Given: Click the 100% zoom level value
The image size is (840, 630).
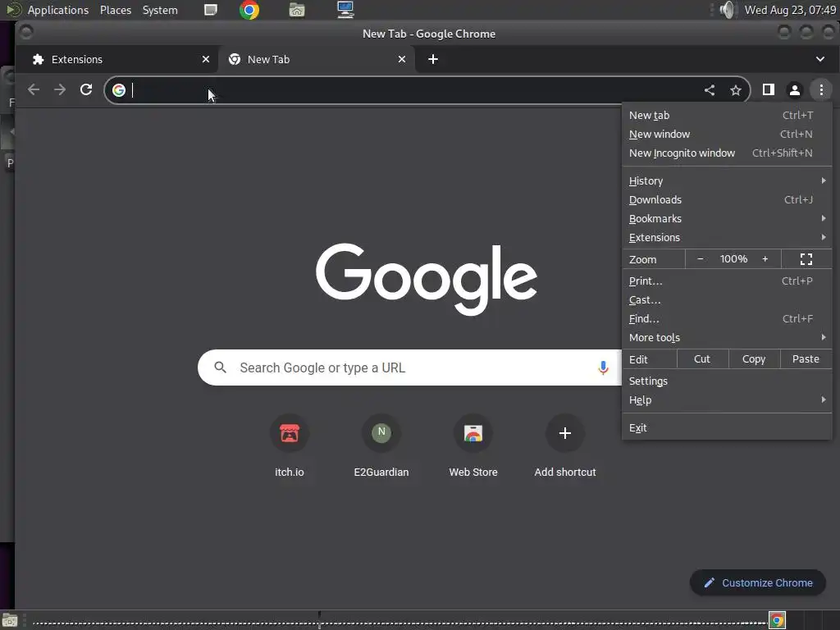Looking at the screenshot, I should [733, 259].
